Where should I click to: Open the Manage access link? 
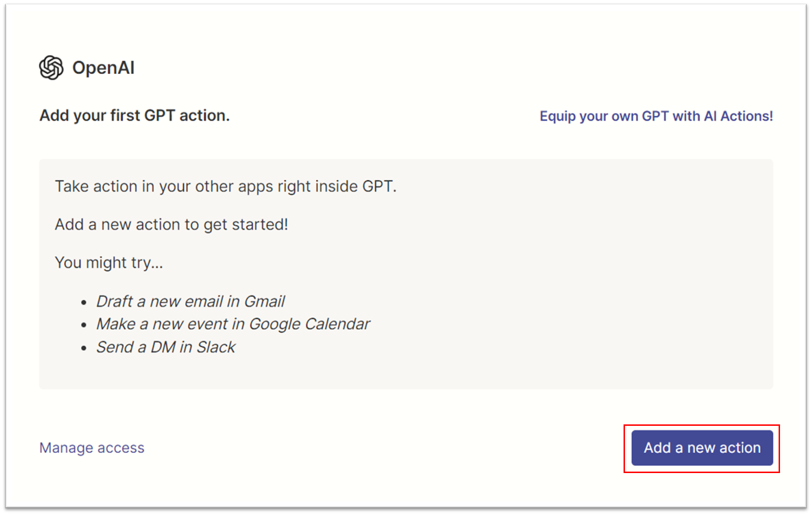(92, 448)
